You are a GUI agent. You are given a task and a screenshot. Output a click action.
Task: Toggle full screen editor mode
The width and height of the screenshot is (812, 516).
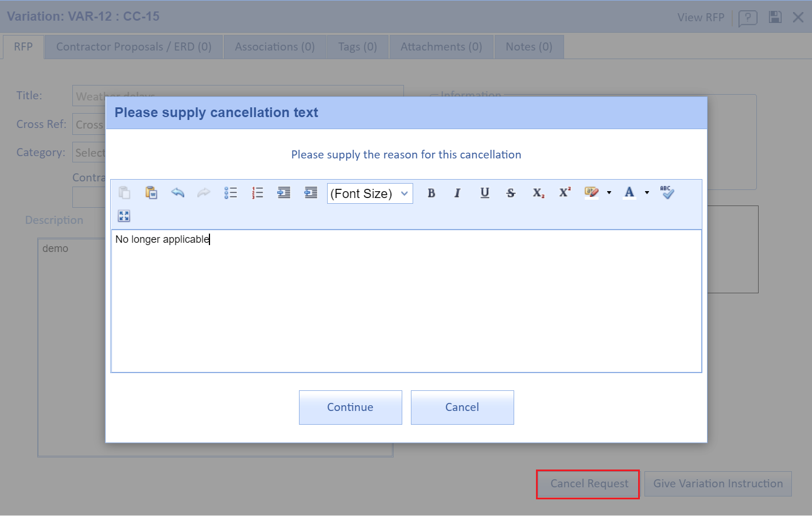click(x=124, y=216)
